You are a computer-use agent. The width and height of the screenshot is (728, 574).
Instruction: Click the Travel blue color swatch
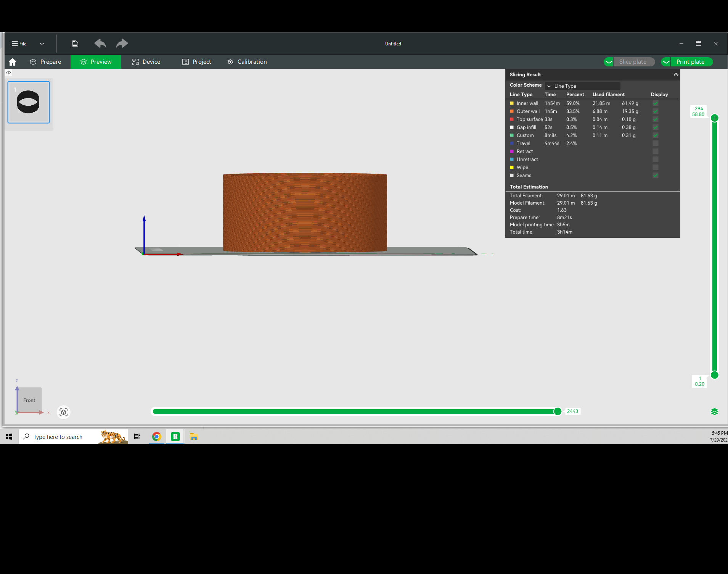coord(512,143)
